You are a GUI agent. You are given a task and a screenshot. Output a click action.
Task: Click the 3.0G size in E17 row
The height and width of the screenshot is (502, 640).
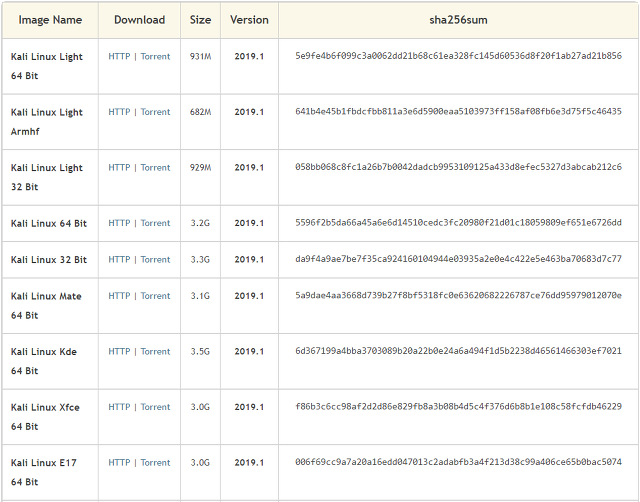point(200,462)
